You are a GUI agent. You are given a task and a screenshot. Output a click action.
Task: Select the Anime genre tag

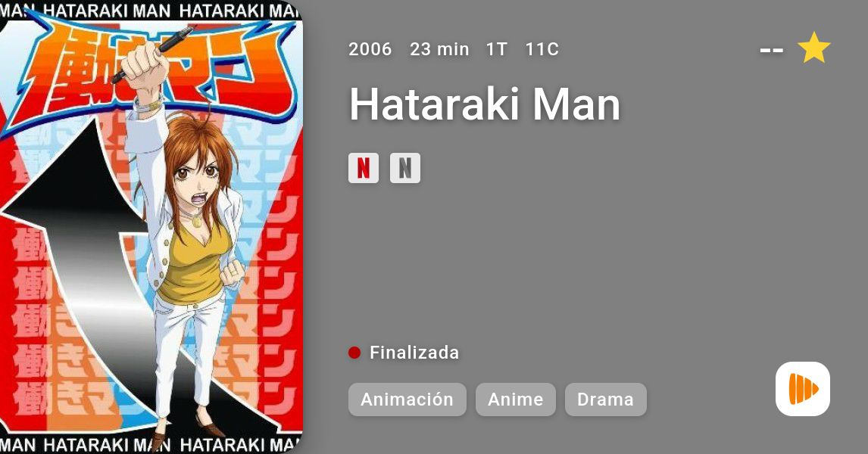(515, 400)
